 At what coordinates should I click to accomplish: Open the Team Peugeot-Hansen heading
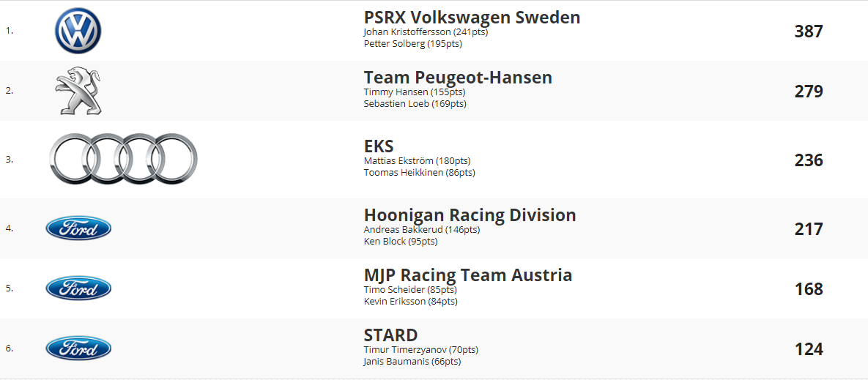(x=459, y=78)
